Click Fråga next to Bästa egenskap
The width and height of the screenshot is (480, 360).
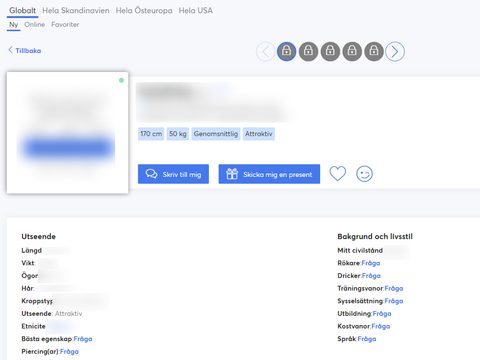[83, 339]
